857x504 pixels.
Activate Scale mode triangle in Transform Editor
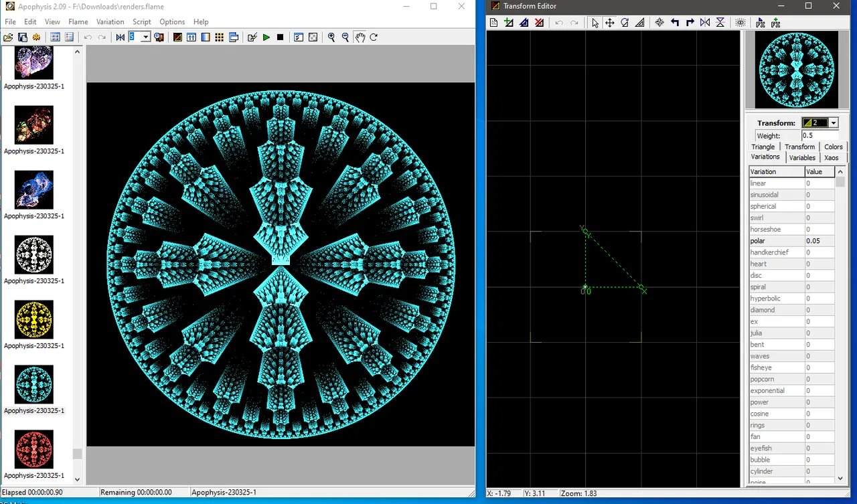pos(640,23)
